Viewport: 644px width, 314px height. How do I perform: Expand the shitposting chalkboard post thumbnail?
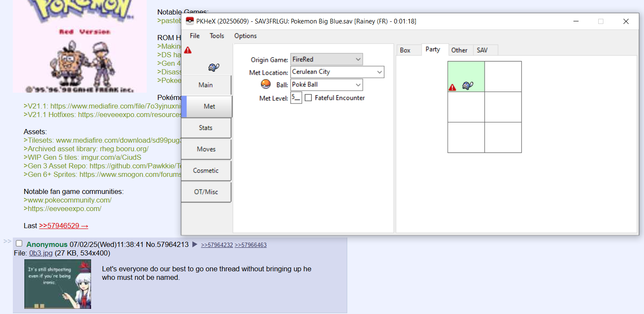(58, 284)
